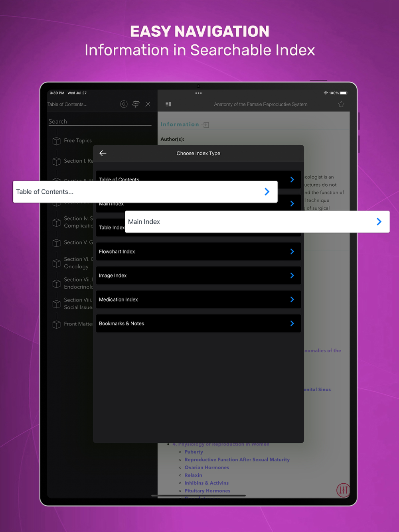Screen dimensions: 399x532
Task: Open the Information section arrow icon
Action: (x=205, y=125)
